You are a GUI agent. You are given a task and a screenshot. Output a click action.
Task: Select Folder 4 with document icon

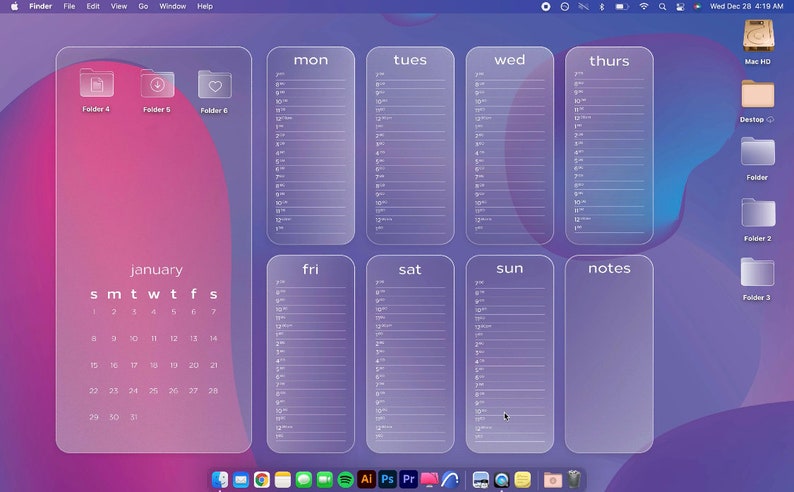pyautogui.click(x=96, y=83)
